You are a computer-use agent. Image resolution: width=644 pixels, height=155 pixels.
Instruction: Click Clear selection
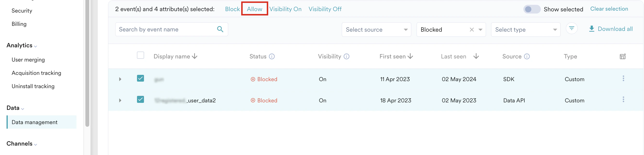point(609,8)
